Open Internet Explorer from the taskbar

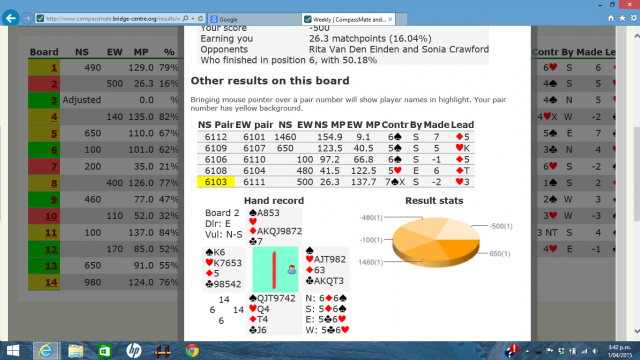coord(45,351)
